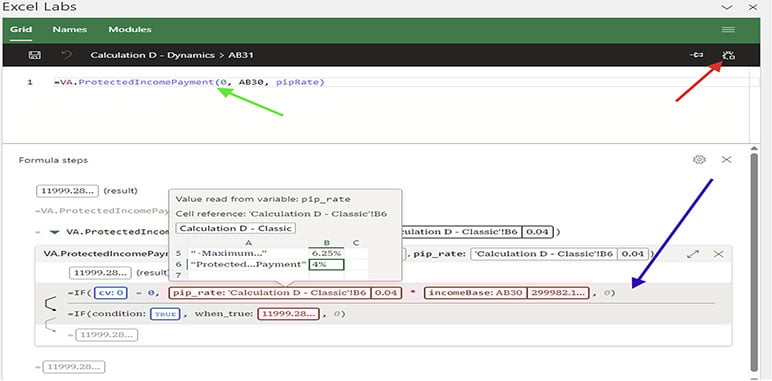Click the Formula steps heading

[53, 160]
